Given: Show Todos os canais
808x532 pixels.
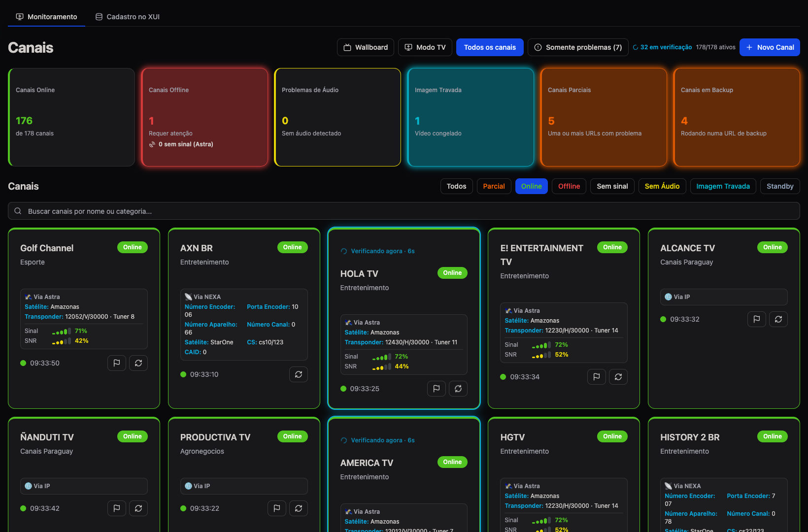Looking at the screenshot, I should tap(490, 47).
